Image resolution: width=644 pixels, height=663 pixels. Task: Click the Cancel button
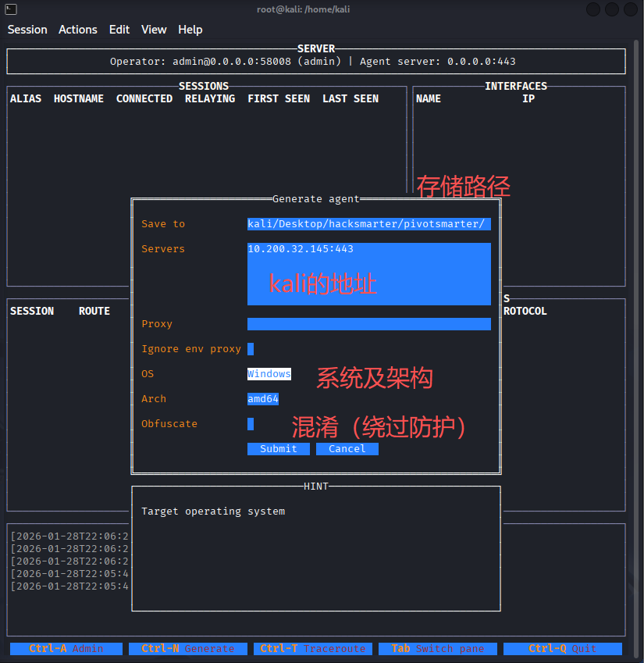347,449
